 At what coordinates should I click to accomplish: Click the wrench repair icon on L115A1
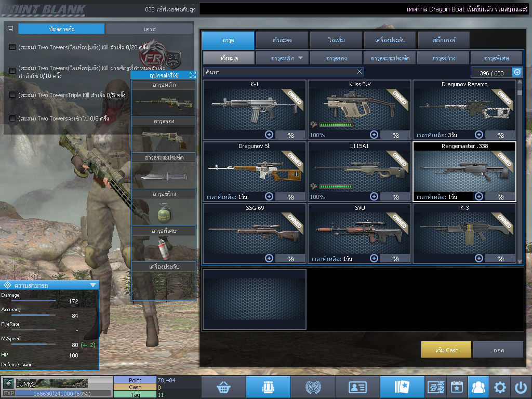[314, 187]
